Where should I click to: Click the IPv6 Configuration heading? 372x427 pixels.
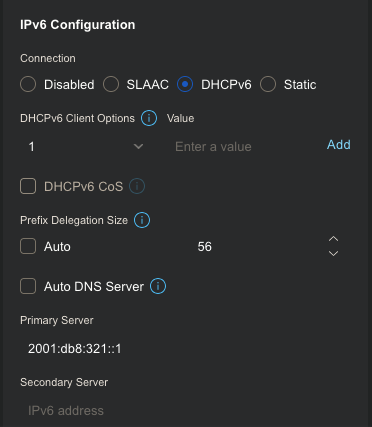pos(78,25)
